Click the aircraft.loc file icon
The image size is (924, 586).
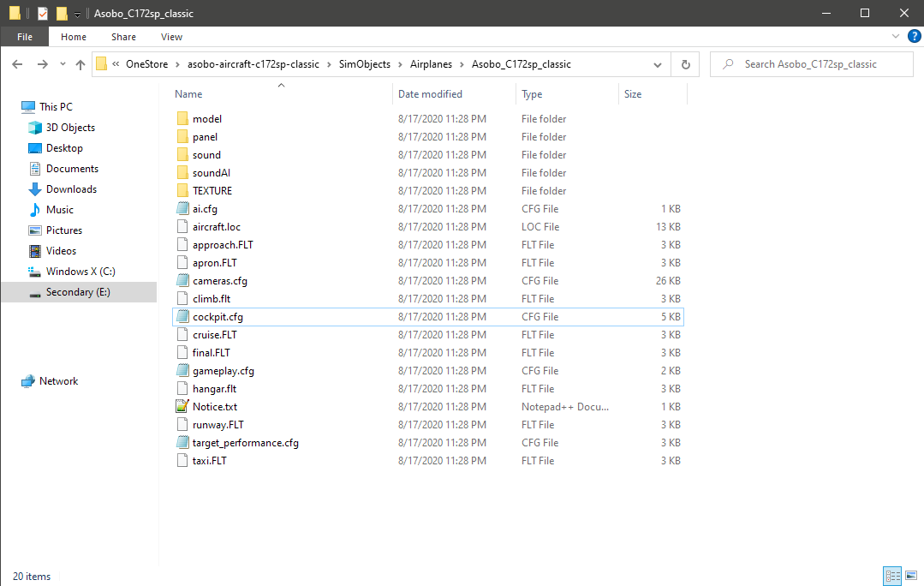tap(182, 226)
